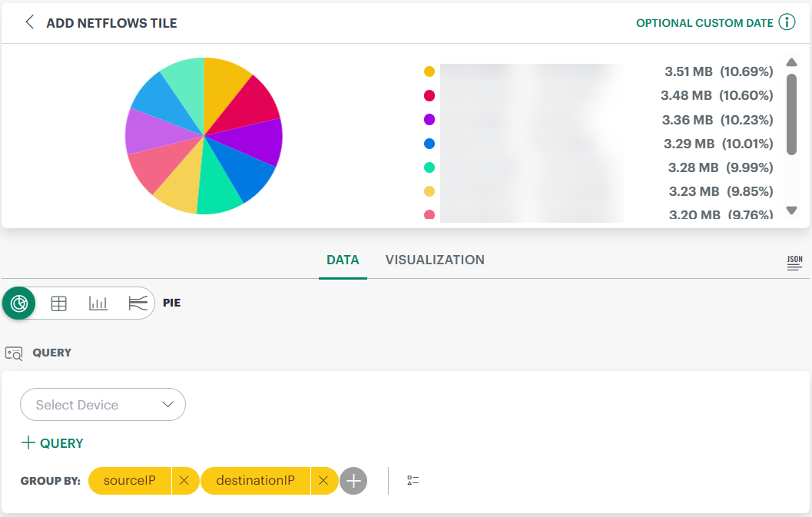Switch to the Visualization tab
This screenshot has width=812, height=517.
pyautogui.click(x=435, y=260)
